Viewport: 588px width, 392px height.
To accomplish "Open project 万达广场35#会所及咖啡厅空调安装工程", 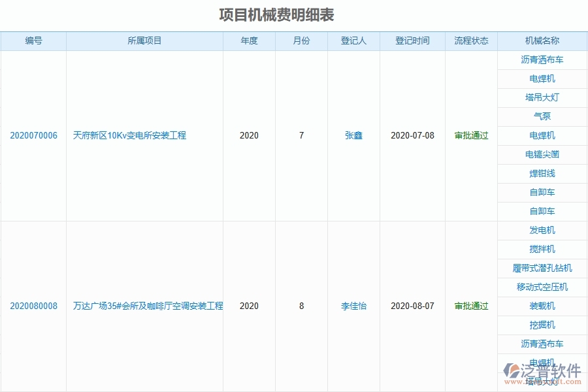I will 145,306.
